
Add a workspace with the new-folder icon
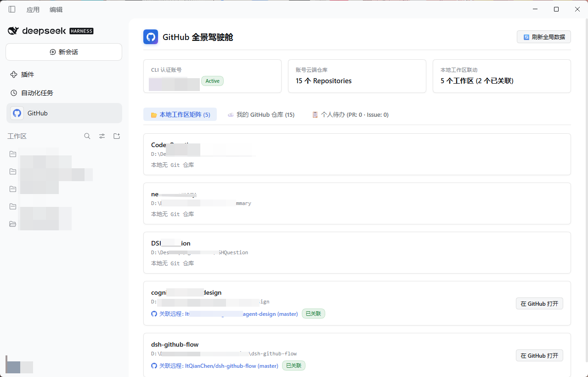click(x=117, y=136)
